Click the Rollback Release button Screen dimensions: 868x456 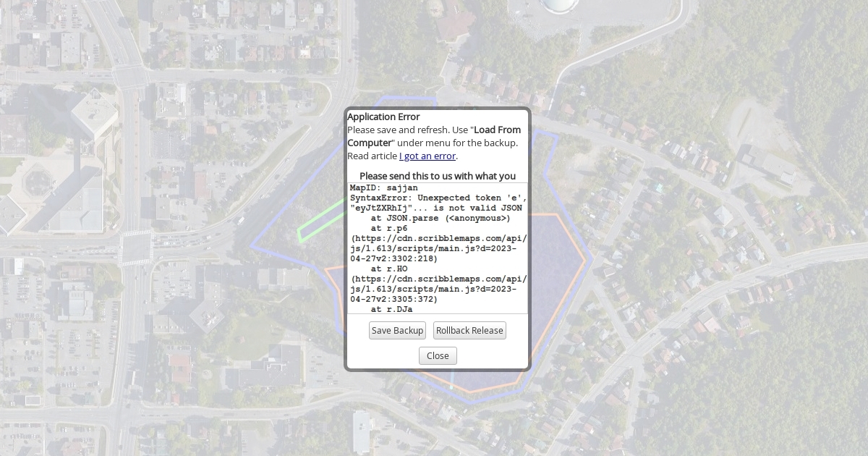click(x=469, y=330)
